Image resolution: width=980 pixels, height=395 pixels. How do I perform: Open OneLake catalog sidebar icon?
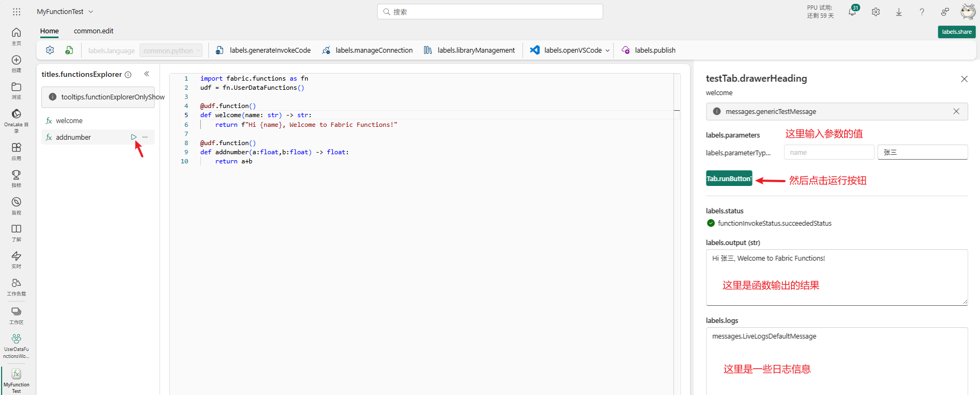click(x=17, y=120)
